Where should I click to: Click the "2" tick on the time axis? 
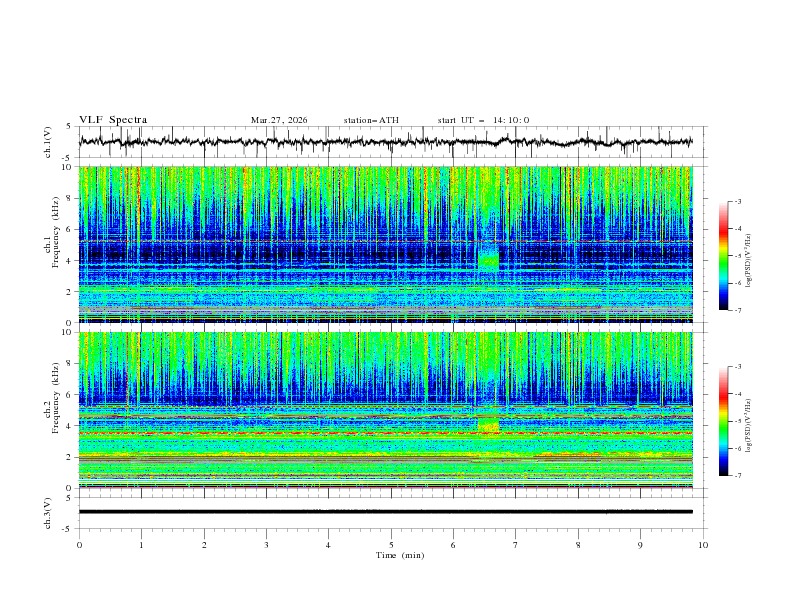(204, 545)
